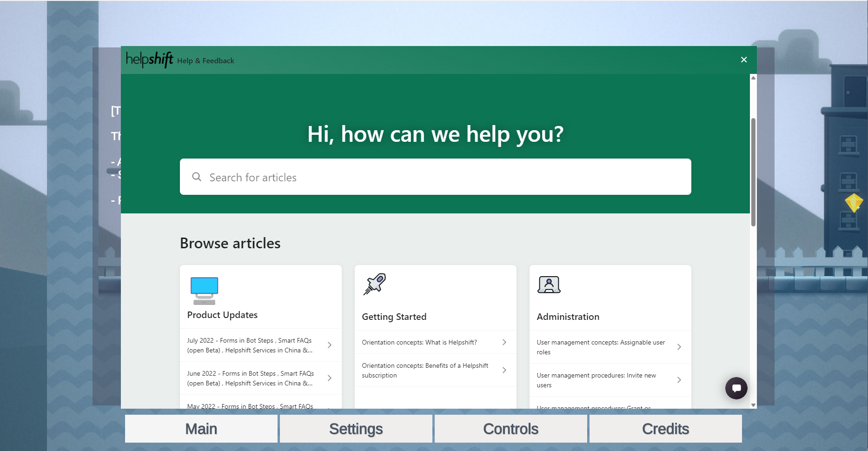868x451 pixels.
Task: Open the chat bubble widget
Action: (x=736, y=388)
